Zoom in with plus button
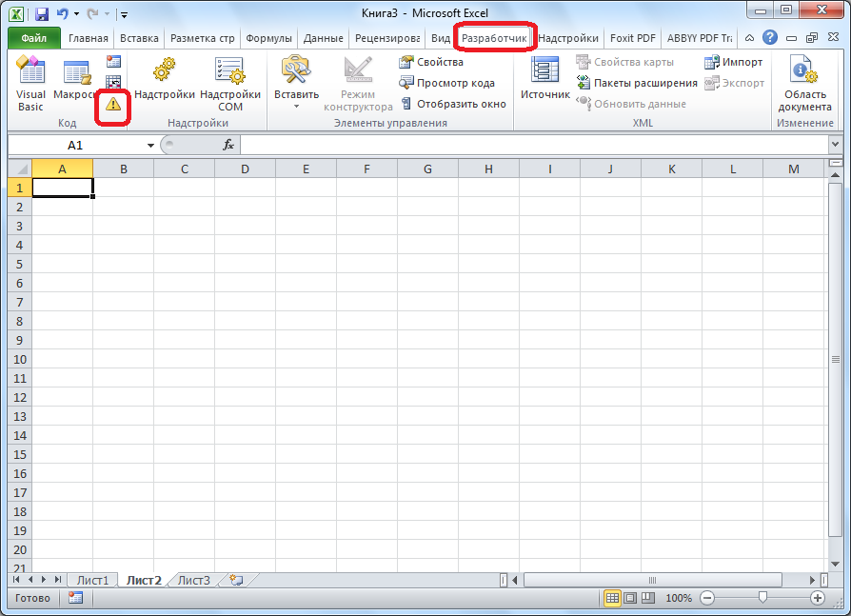The height and width of the screenshot is (616, 851). tap(817, 598)
